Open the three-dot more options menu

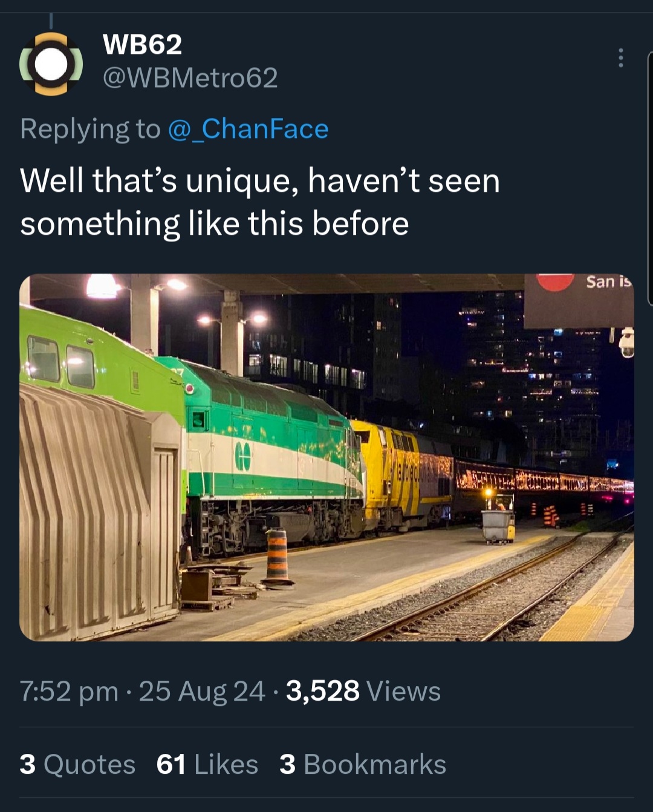pyautogui.click(x=620, y=57)
